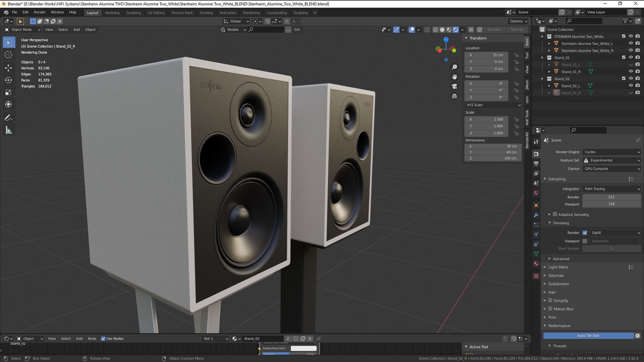644x362 pixels.
Task: Toggle X-ray display in viewport header
Action: [x=427, y=30]
